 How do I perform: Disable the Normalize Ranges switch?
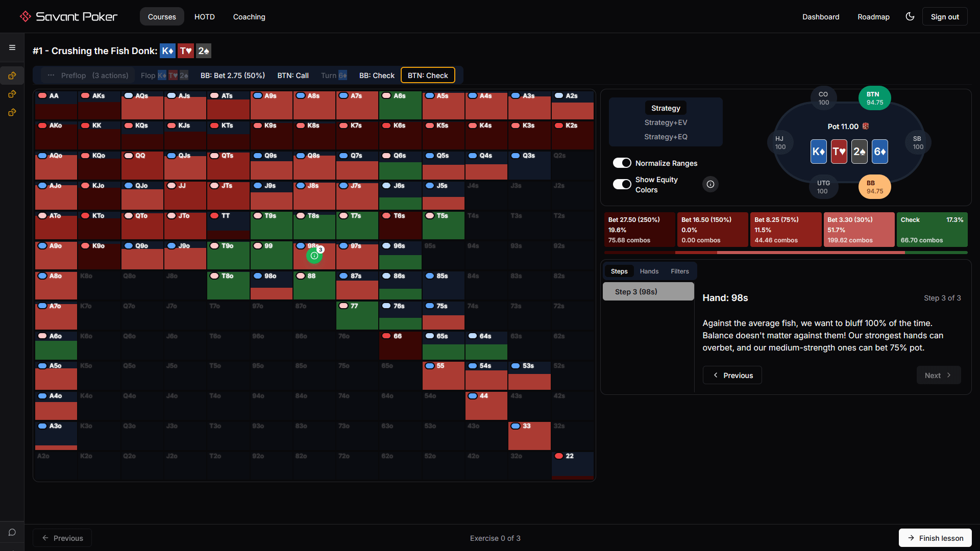click(x=622, y=163)
